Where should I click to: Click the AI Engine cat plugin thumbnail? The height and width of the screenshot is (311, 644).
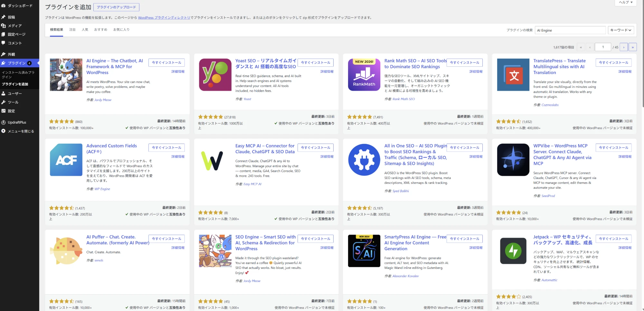click(x=66, y=75)
